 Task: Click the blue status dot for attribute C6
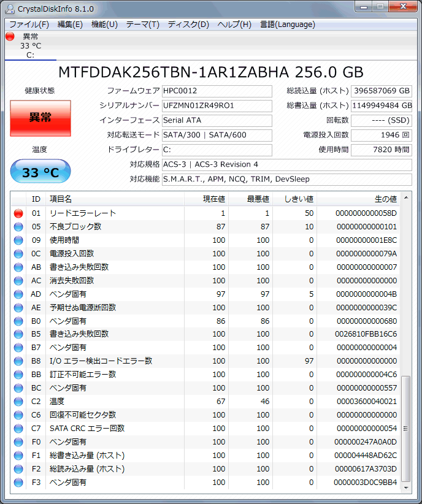[x=18, y=415]
